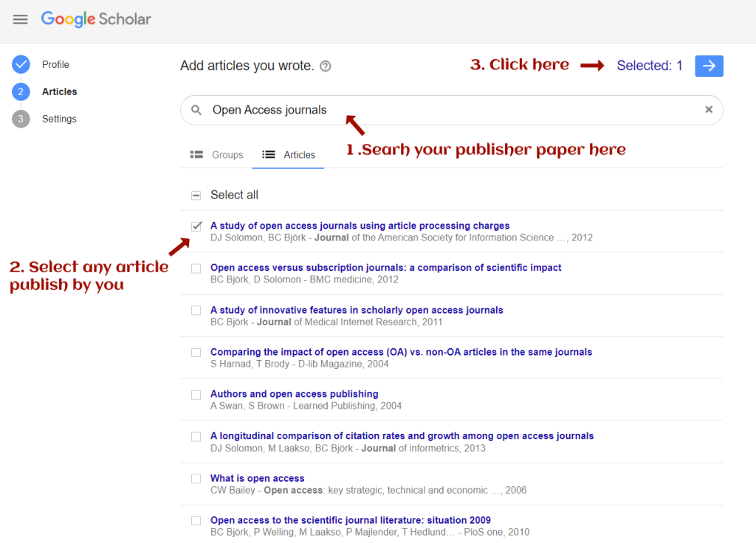The image size is (756, 543).
Task: Check 'Comparing the impact of open access' article
Action: point(196,353)
